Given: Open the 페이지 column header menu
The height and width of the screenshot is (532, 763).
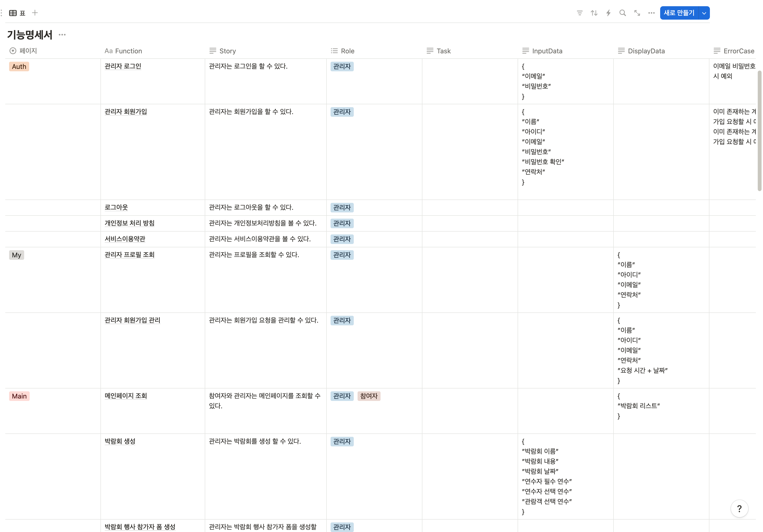Looking at the screenshot, I should (x=28, y=51).
